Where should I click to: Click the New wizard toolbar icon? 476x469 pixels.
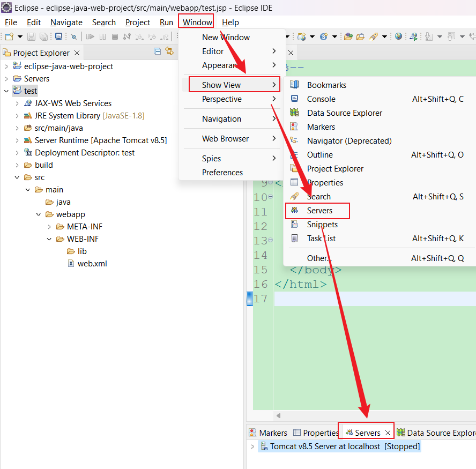10,37
